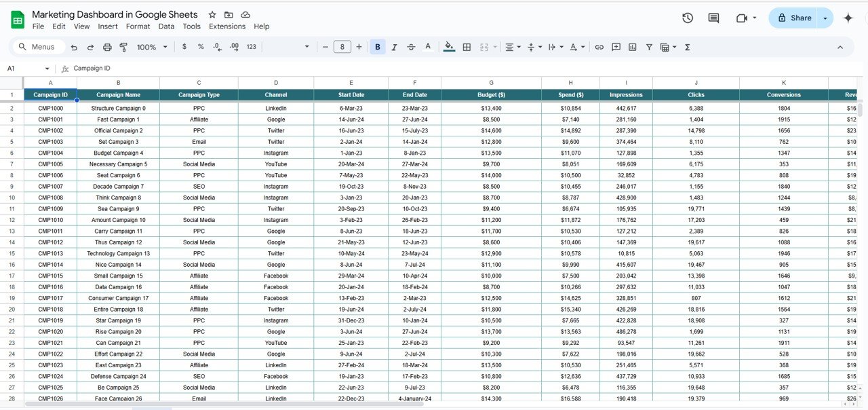Open the comments panel icon
The width and height of the screenshot is (868, 410).
coord(713,18)
